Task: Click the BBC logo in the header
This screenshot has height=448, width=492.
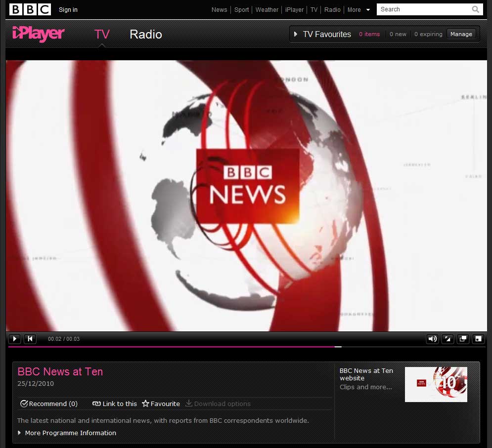Action: [x=30, y=9]
